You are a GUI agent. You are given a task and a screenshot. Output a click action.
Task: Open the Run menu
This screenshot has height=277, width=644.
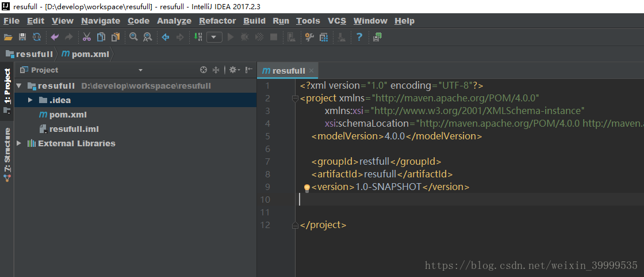tap(281, 21)
